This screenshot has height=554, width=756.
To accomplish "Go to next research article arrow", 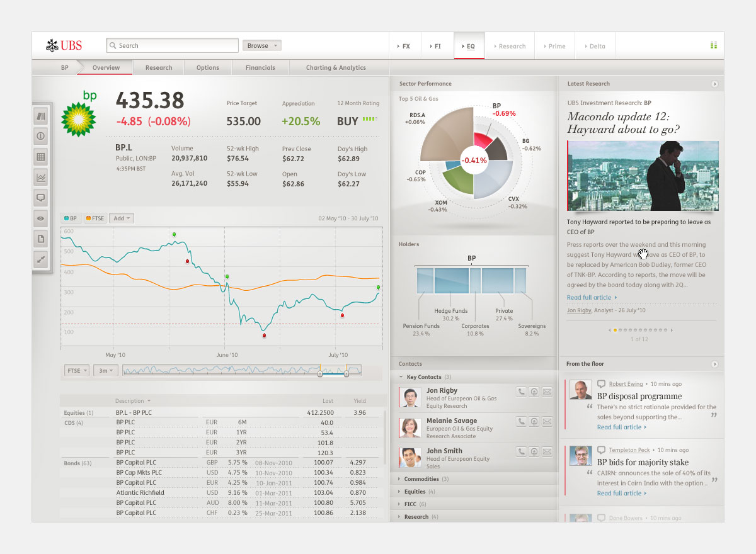I will click(672, 330).
